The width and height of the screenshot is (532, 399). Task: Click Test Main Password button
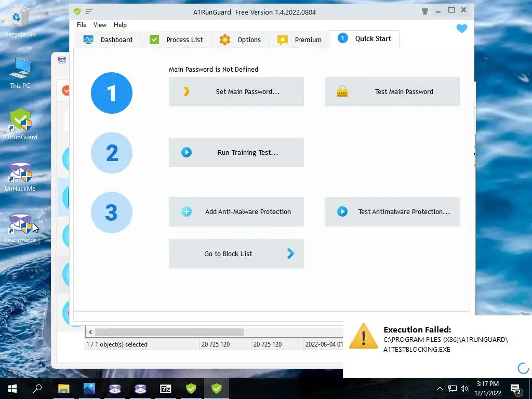point(392,91)
